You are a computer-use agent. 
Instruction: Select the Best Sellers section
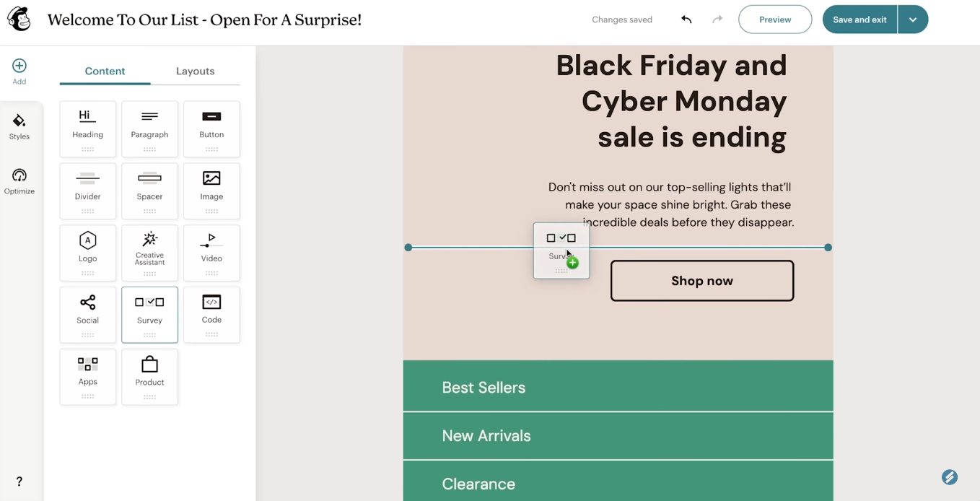(618, 387)
